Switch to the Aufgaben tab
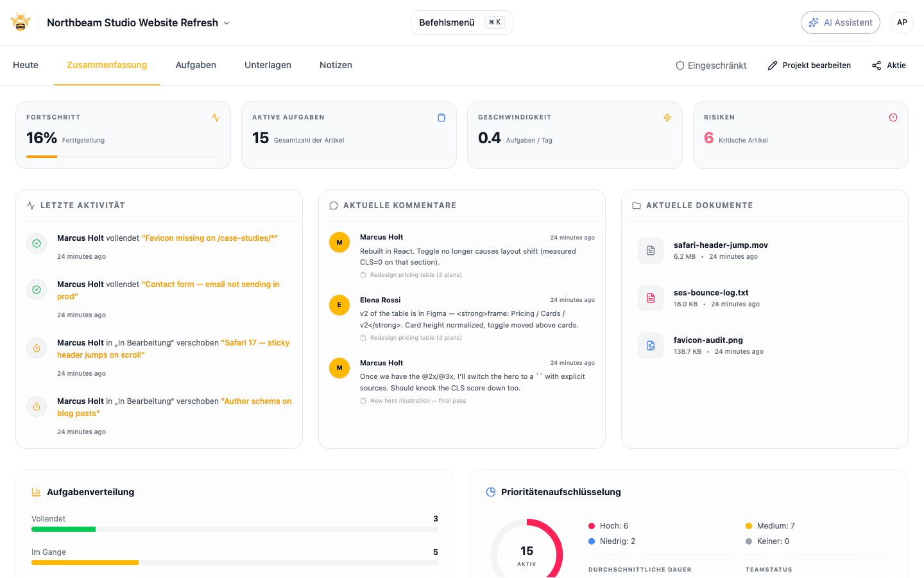 196,65
